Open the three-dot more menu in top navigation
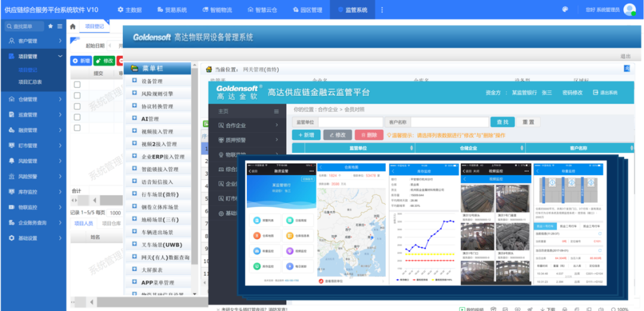This screenshot has height=311, width=644. [382, 10]
